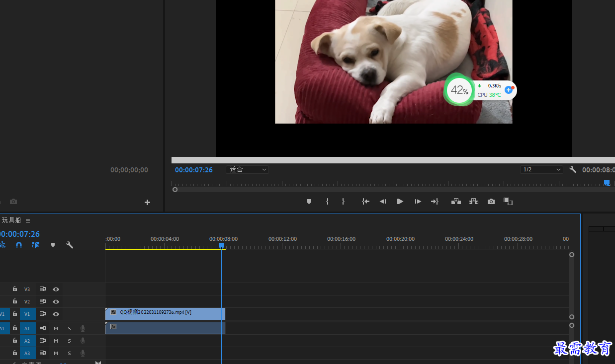Screen dimensions: 615x364
Task: Open the 适合 zoom level dropdown
Action: pos(247,170)
